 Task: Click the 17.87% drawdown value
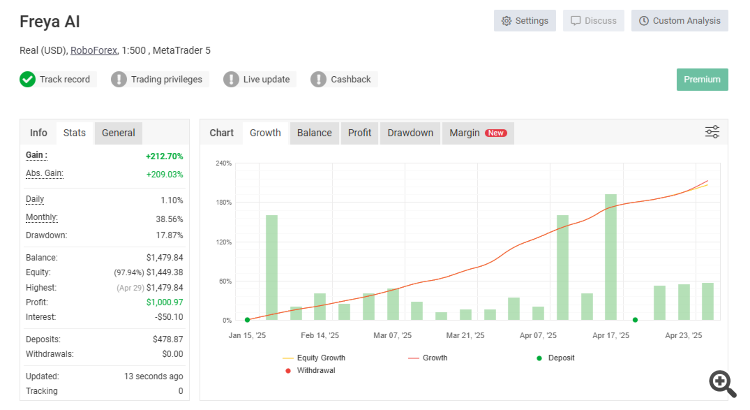[x=169, y=235]
